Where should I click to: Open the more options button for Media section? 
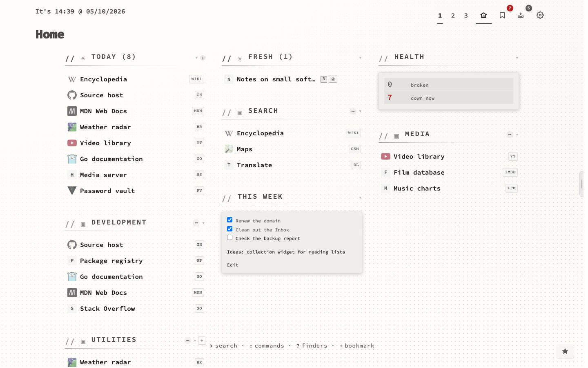point(510,135)
